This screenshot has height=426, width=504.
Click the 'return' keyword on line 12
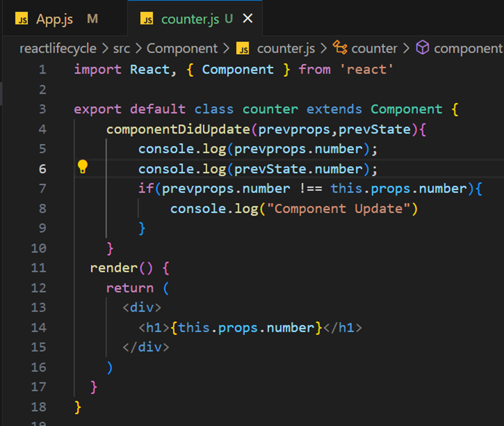[130, 288]
